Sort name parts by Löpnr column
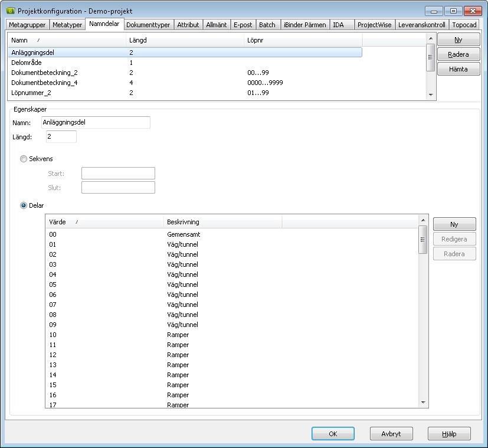This screenshot has height=448, width=488. tap(303, 40)
